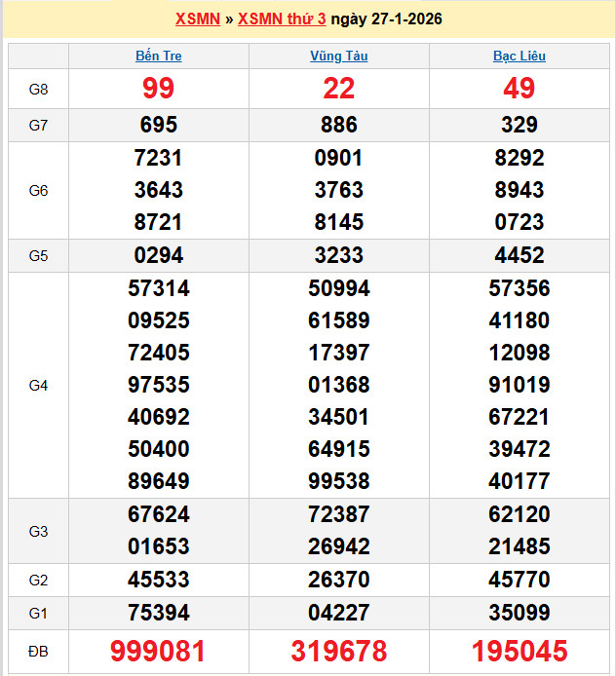Select Bạc Liêu special prize number 195045

point(519,651)
